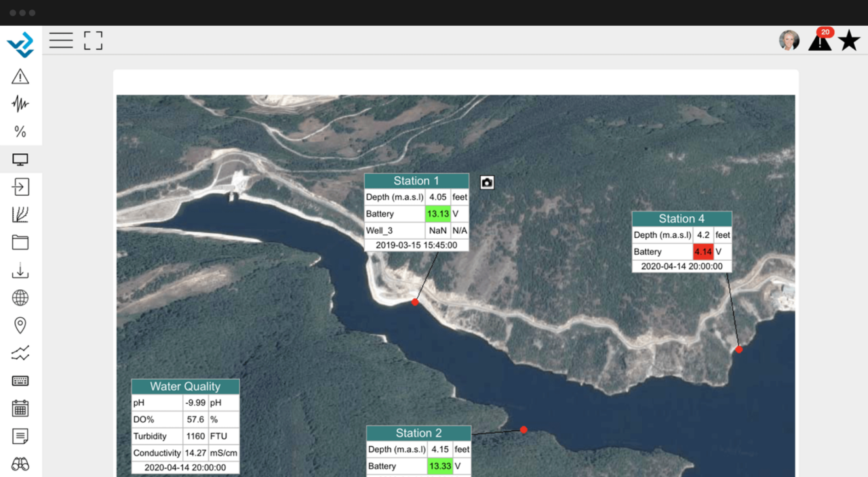Select the signals waveform icon in sidebar
868x477 pixels.
20,104
